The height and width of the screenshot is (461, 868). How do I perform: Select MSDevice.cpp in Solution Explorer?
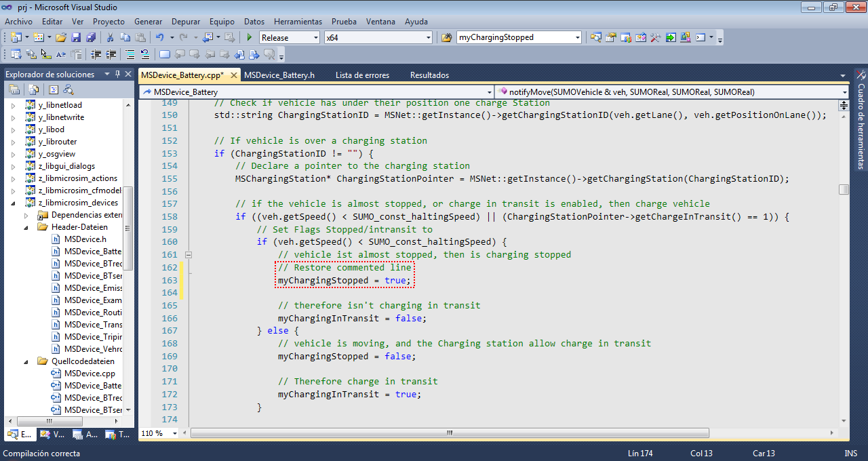point(90,374)
